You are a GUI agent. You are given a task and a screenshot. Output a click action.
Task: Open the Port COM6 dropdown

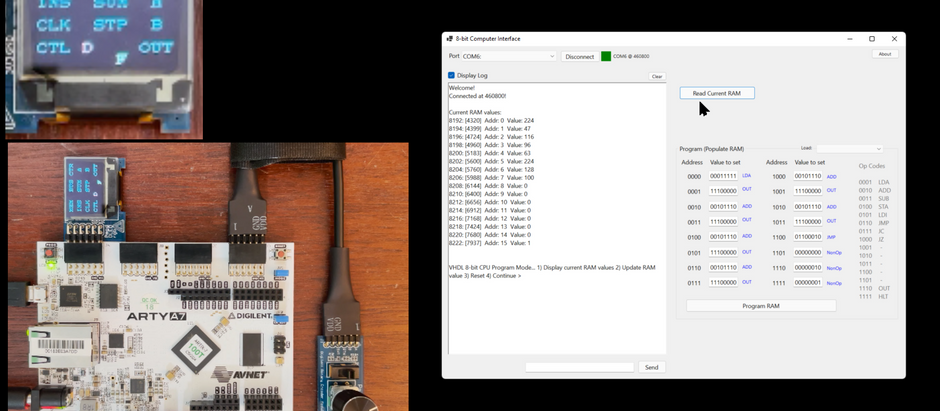click(509, 56)
